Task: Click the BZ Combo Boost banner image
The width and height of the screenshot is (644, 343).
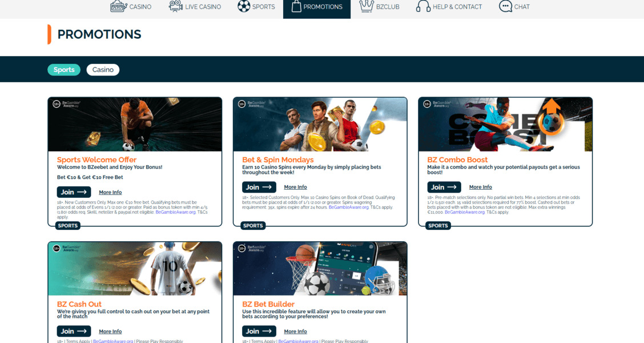Action: (505, 125)
